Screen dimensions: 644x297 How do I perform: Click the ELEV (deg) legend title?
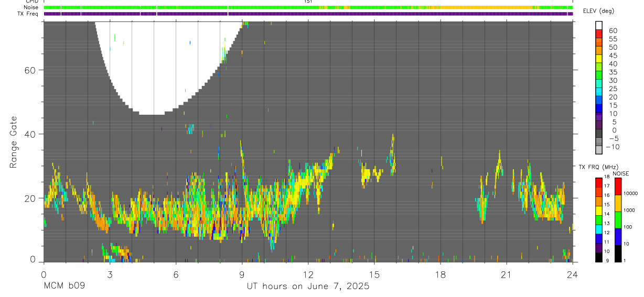pyautogui.click(x=598, y=11)
